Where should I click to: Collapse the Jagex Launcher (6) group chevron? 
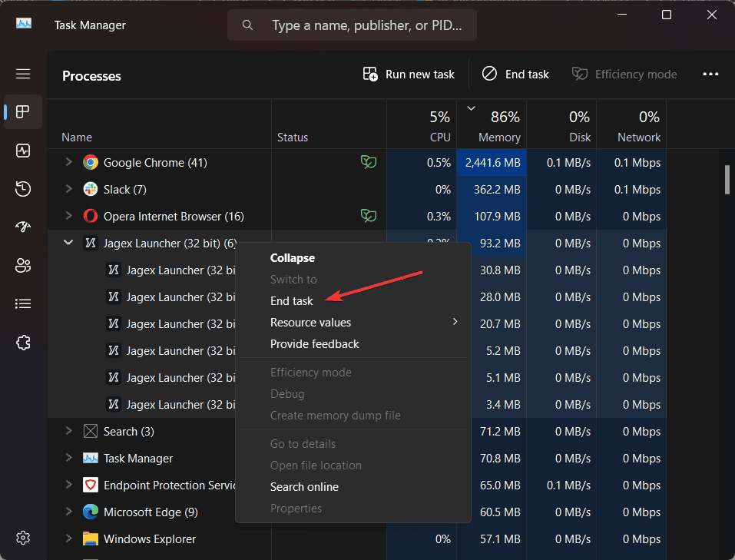click(x=68, y=243)
